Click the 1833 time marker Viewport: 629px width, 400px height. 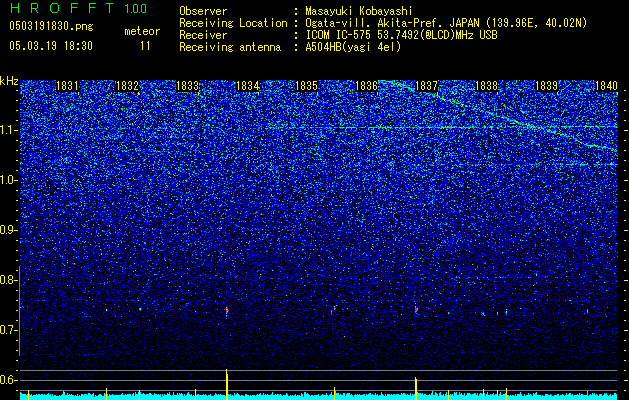[187, 86]
